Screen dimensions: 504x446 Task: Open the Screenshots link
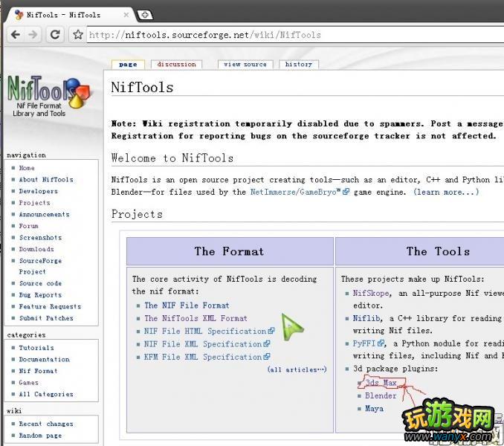(40, 237)
